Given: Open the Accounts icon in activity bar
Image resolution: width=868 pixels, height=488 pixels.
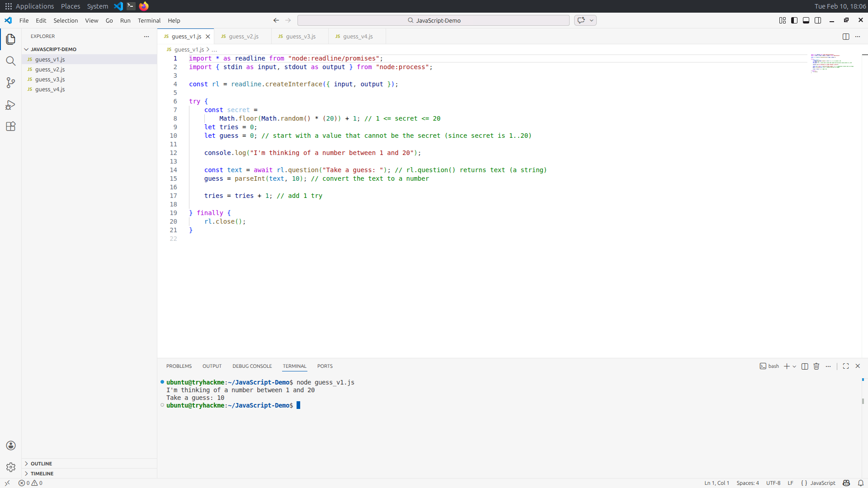Looking at the screenshot, I should 11,446.
